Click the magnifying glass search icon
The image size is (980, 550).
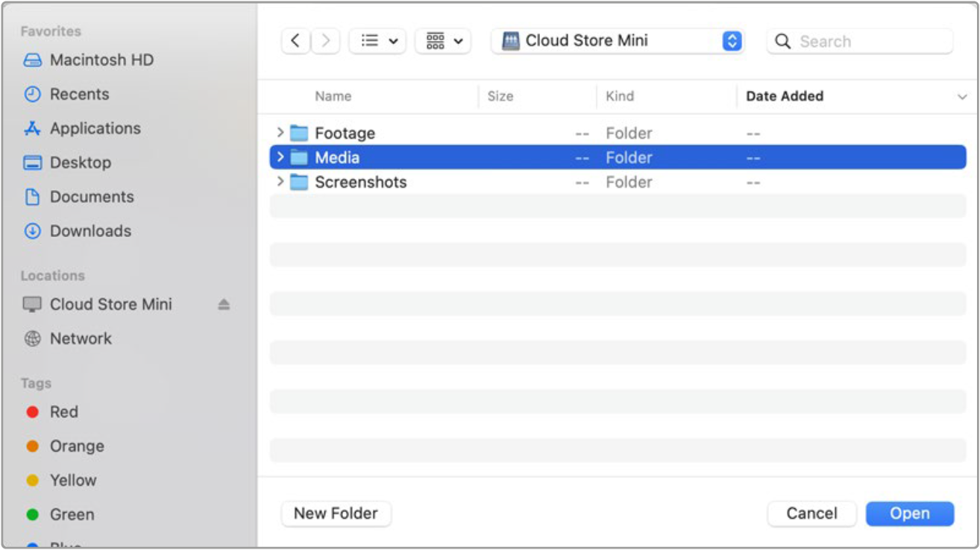782,42
